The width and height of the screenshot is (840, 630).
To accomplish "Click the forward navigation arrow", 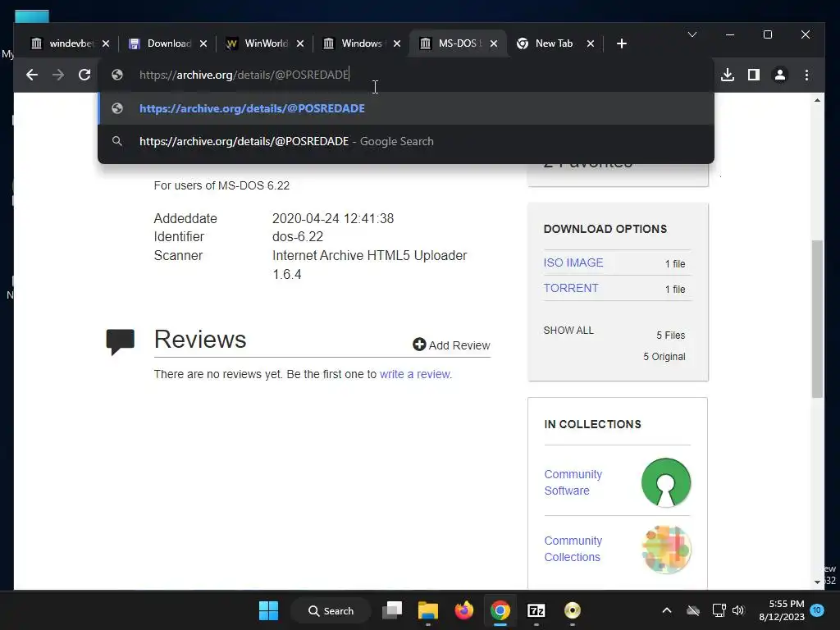I will pos(58,75).
